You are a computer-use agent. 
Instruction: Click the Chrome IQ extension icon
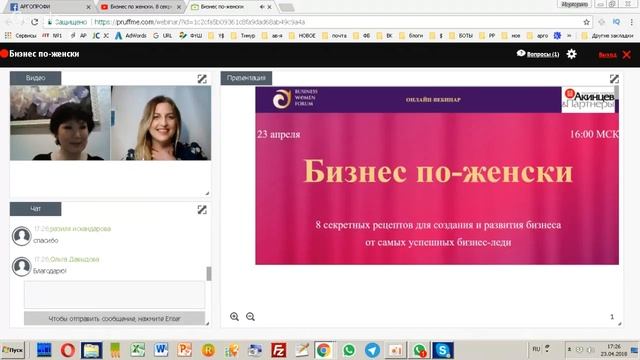[x=616, y=22]
